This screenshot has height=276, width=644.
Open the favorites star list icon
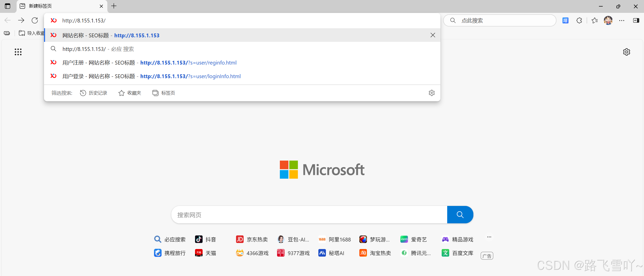pos(594,20)
